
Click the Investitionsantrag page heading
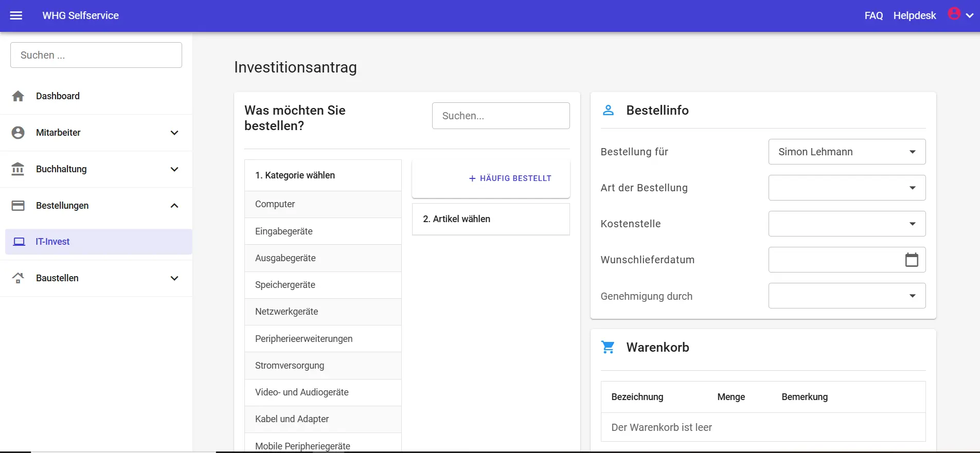pos(295,67)
